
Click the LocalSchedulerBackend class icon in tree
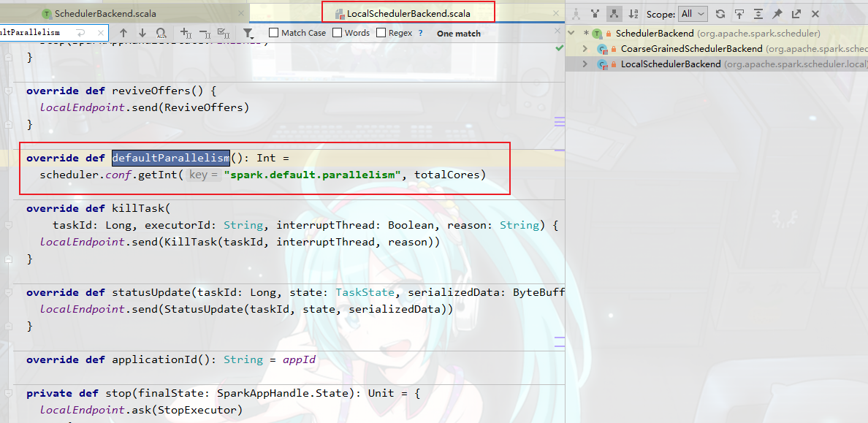click(x=602, y=64)
